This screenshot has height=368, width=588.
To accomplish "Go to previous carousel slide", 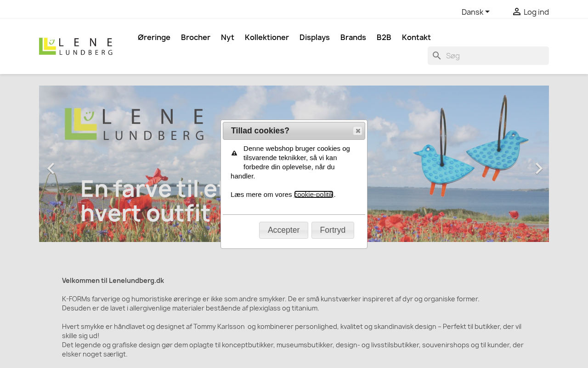I will point(51,169).
